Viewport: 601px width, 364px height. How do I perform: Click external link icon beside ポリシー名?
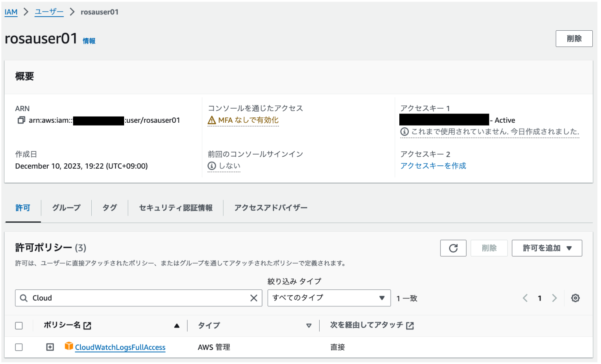[87, 326]
